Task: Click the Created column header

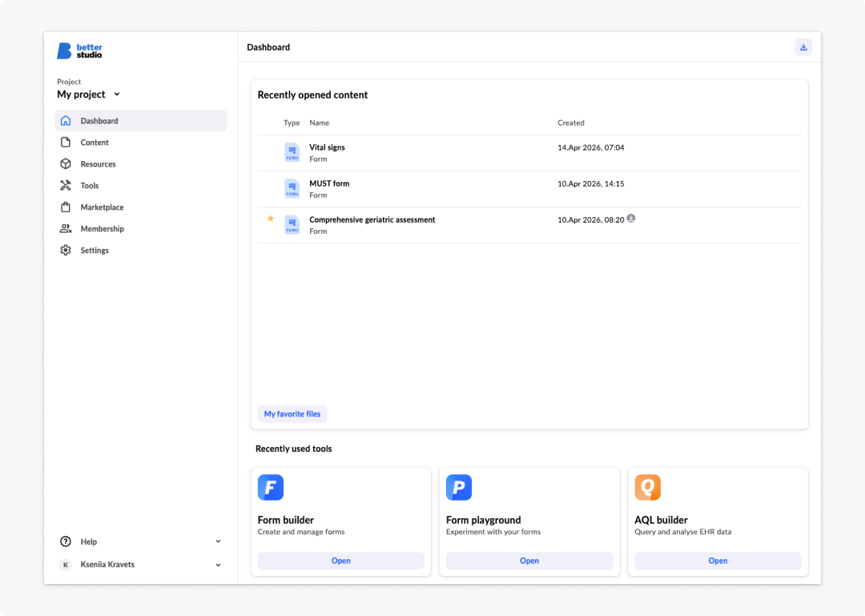Action: [570, 123]
